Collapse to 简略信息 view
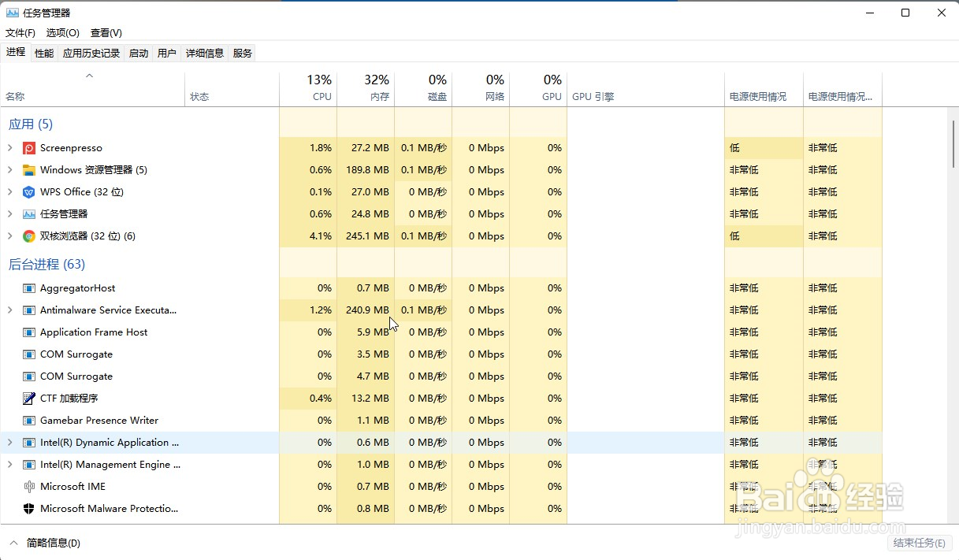 coord(45,543)
